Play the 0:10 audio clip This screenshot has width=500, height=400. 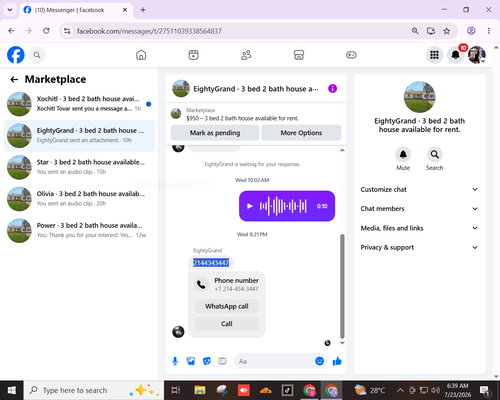250,206
